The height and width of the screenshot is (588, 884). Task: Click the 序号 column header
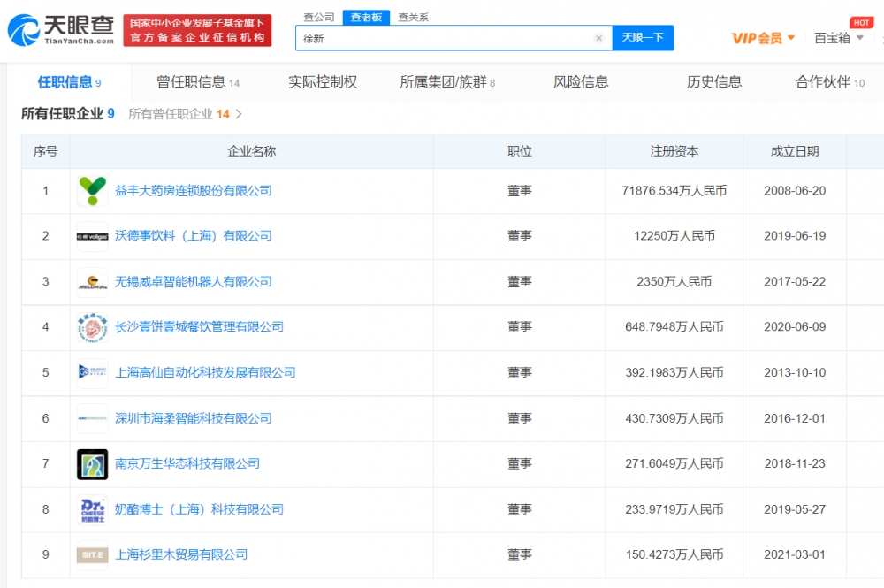tap(46, 151)
